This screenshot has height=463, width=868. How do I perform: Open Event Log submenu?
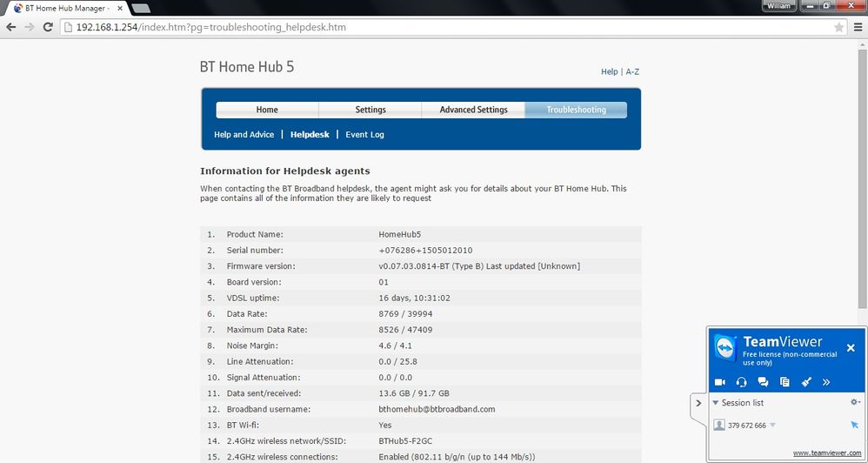tap(364, 134)
